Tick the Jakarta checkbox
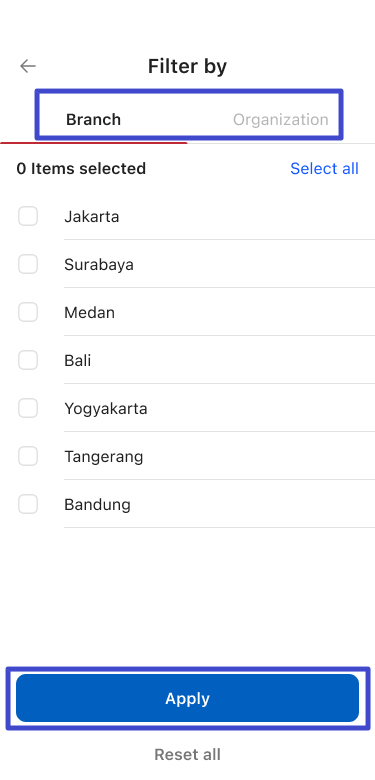This screenshot has height=780, width=375. [x=28, y=216]
